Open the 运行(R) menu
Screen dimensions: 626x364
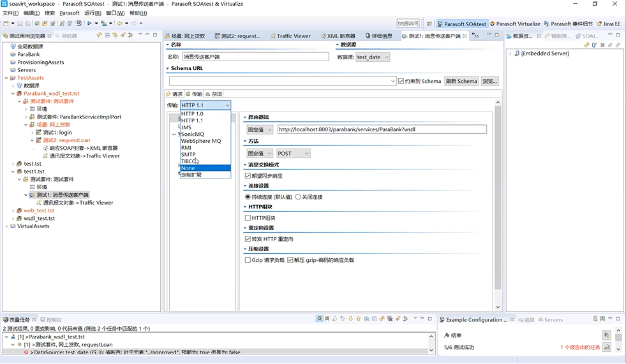(x=93, y=13)
